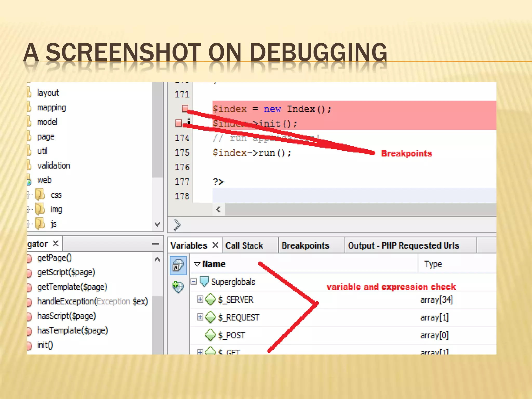Click line number 175 in gutter
532x399 pixels.
pyautogui.click(x=182, y=152)
